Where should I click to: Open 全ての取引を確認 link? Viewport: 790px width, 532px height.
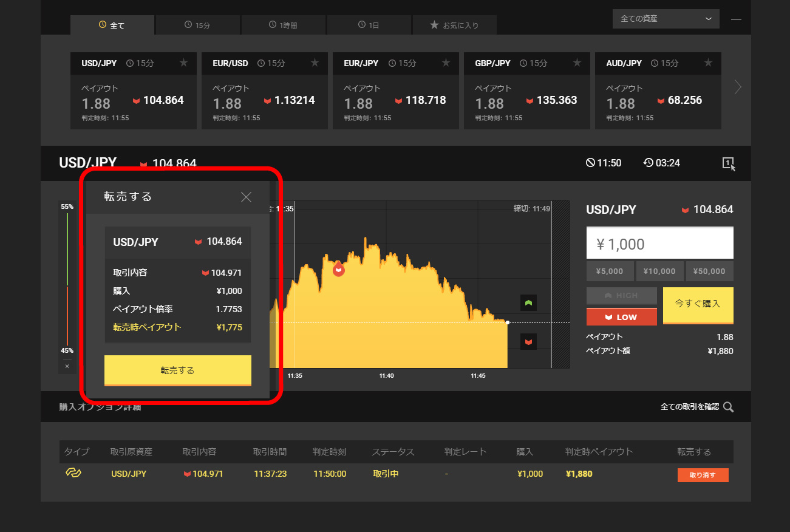pyautogui.click(x=689, y=407)
